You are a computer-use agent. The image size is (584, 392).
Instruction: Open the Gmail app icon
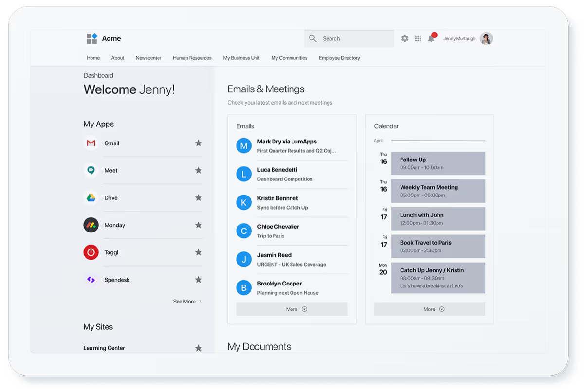pyautogui.click(x=91, y=143)
